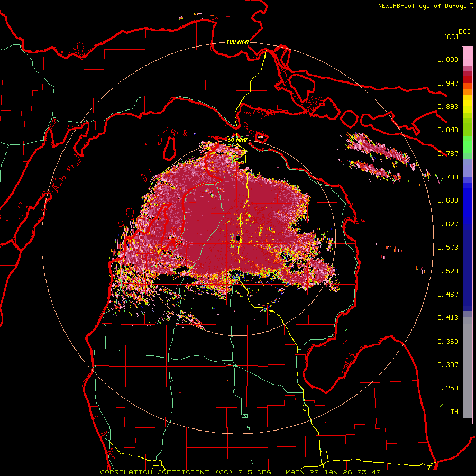Click the 0.627 color scale value
The width and height of the screenshot is (476, 476).
coord(448,224)
